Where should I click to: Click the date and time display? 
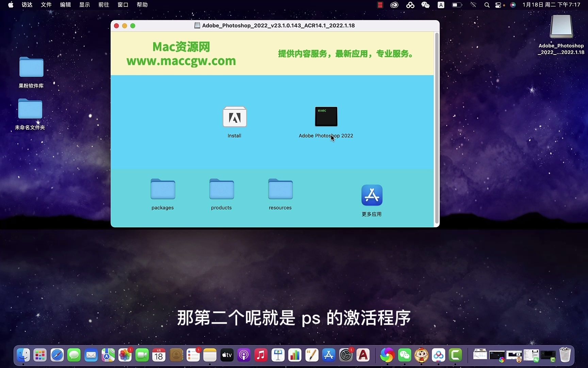click(x=551, y=5)
